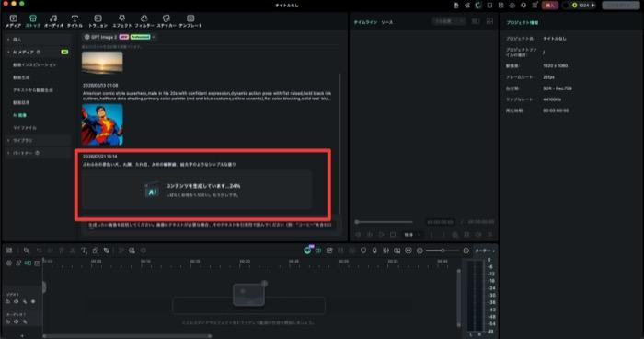
Task: Click the image description prompt input field
Action: [210, 225]
